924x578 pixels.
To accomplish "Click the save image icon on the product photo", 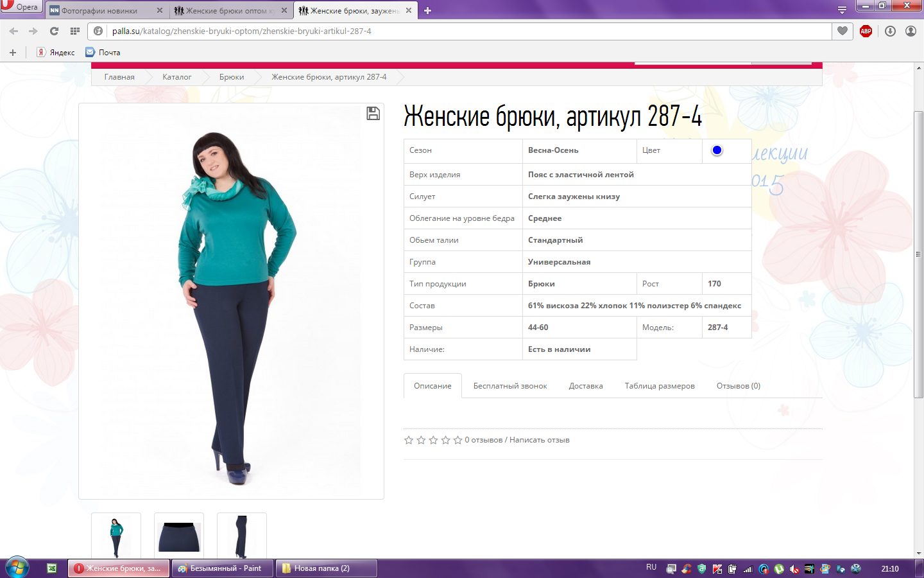I will [x=373, y=114].
